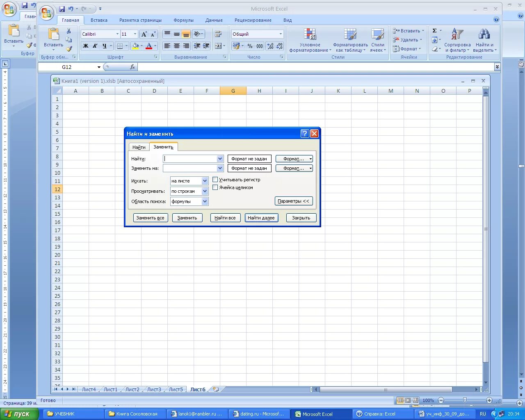Toggle italic К formatting
This screenshot has height=420, width=525.
tap(95, 46)
